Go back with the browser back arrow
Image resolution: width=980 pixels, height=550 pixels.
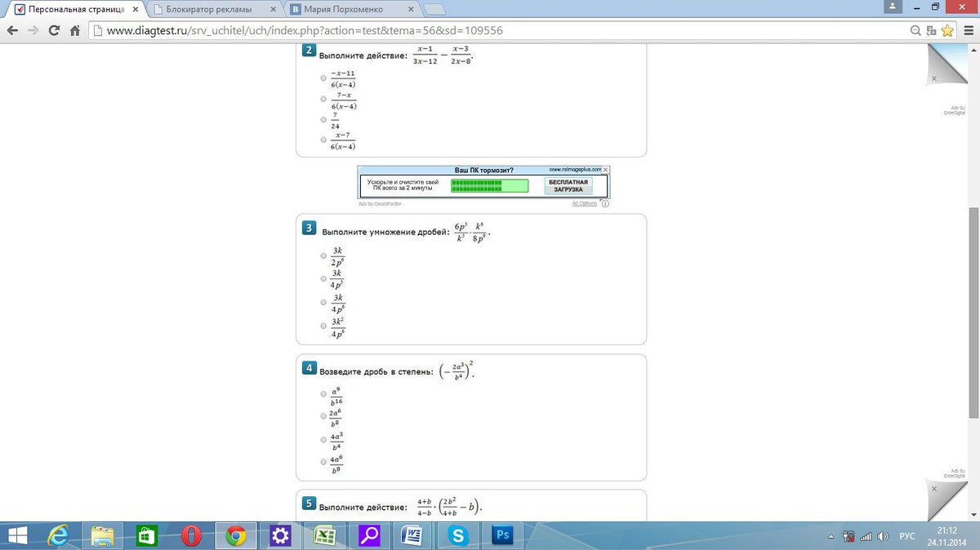[x=11, y=30]
